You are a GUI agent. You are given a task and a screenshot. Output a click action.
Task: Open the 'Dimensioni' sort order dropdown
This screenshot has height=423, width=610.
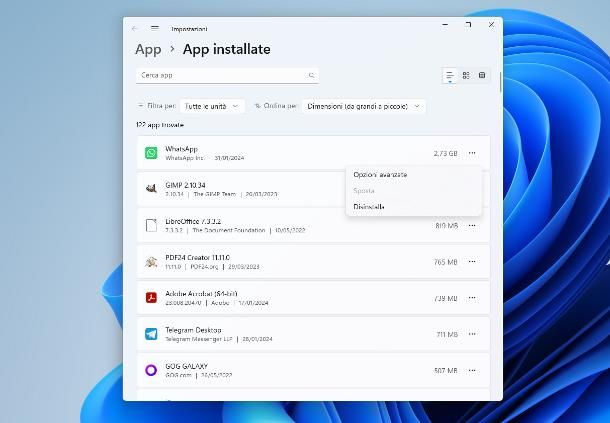pyautogui.click(x=363, y=106)
